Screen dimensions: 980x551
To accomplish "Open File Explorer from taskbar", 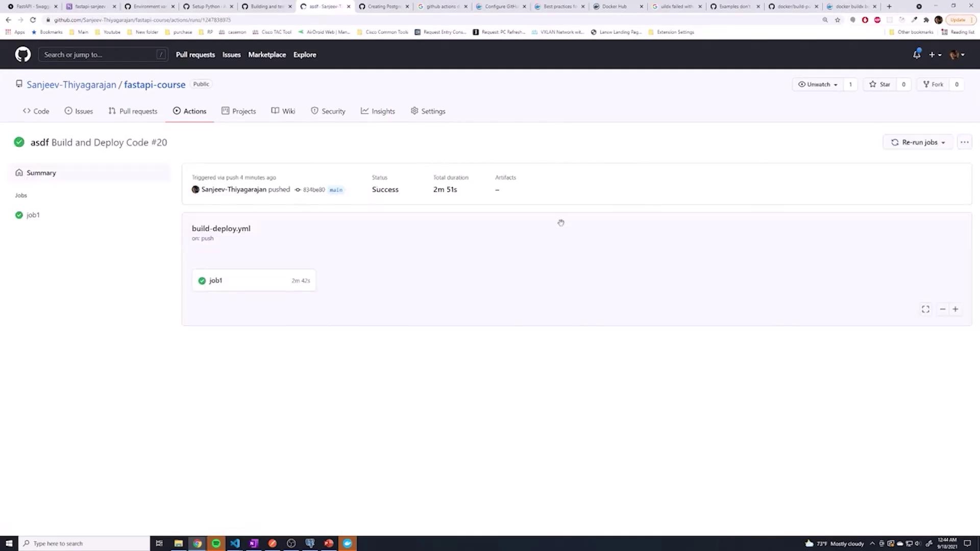I will pyautogui.click(x=178, y=543).
